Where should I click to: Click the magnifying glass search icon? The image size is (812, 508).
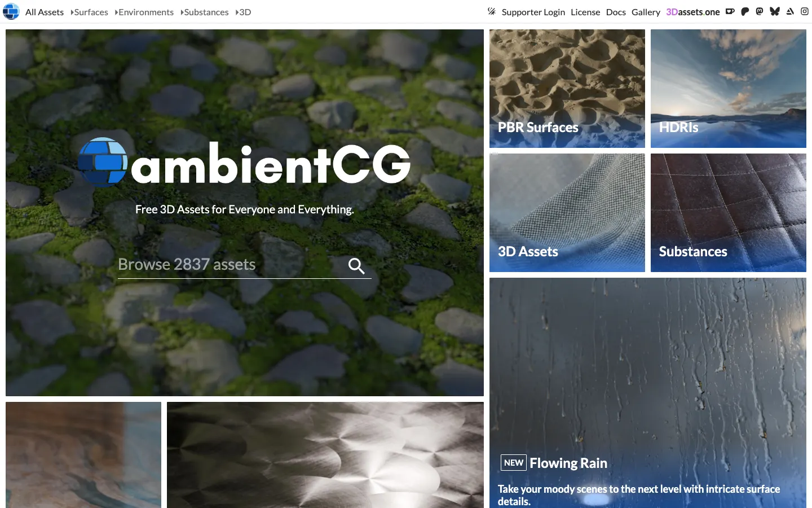[356, 265]
